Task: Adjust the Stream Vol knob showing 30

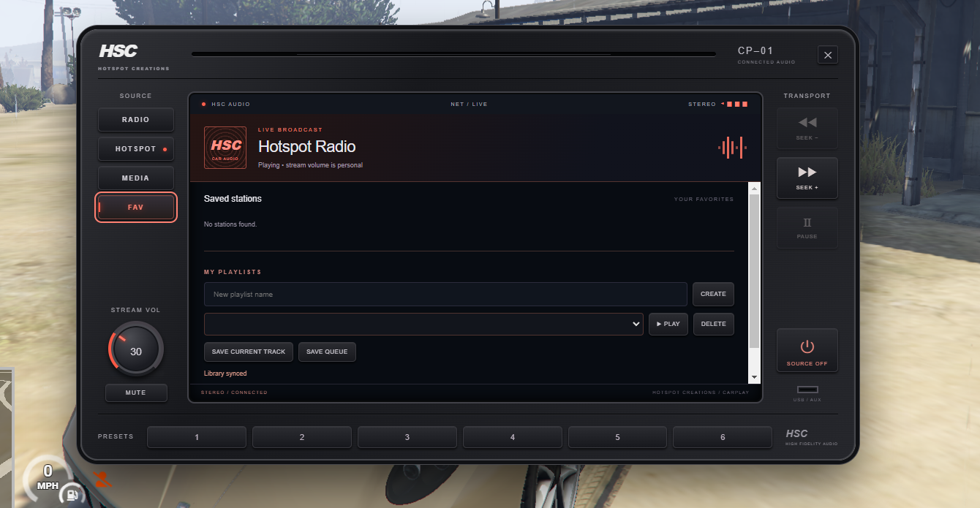Action: (136, 351)
